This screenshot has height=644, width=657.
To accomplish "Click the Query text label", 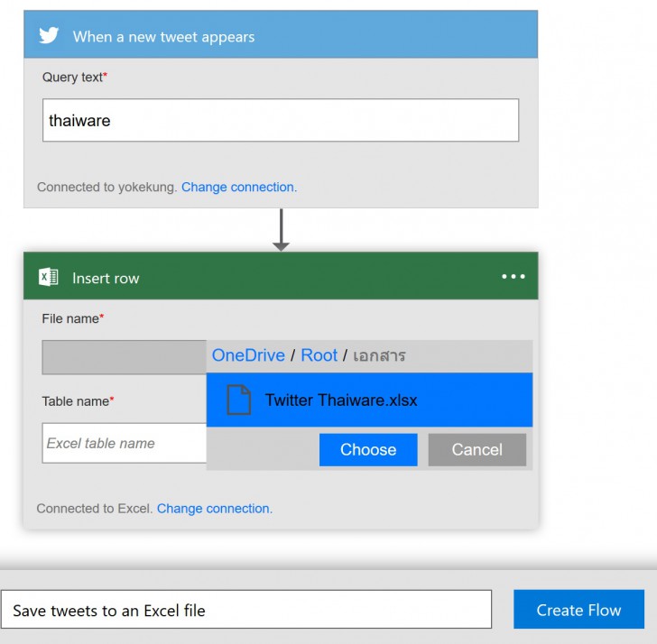I will tap(75, 77).
